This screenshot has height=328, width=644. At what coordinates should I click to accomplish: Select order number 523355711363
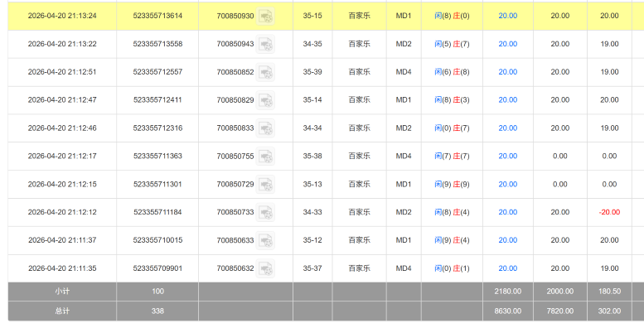[157, 156]
